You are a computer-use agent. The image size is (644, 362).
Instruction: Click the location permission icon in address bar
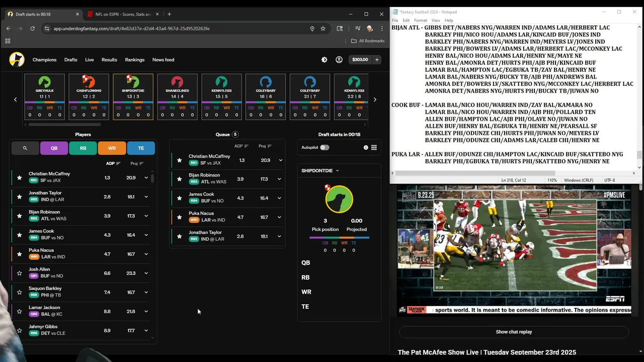click(312, 29)
